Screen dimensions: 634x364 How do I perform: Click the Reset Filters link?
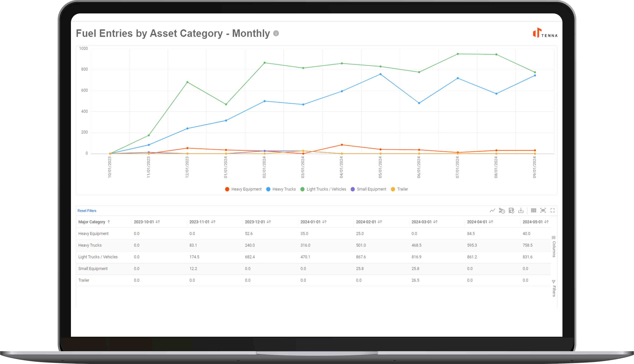[x=87, y=211]
